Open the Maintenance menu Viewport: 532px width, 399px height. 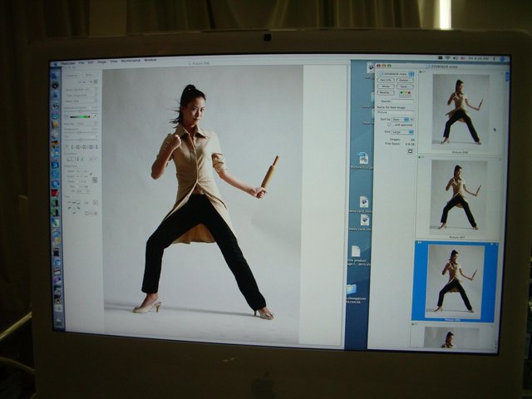pyautogui.click(x=131, y=61)
